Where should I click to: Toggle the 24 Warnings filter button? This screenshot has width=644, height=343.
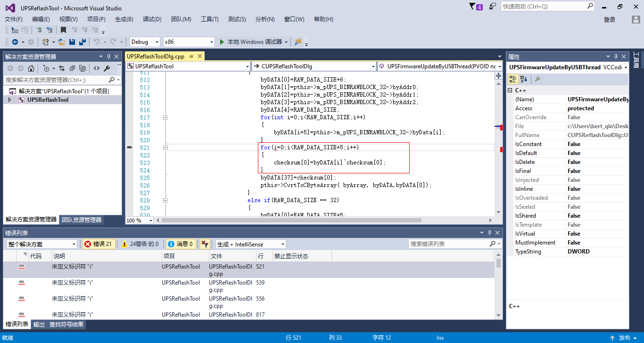coord(140,244)
